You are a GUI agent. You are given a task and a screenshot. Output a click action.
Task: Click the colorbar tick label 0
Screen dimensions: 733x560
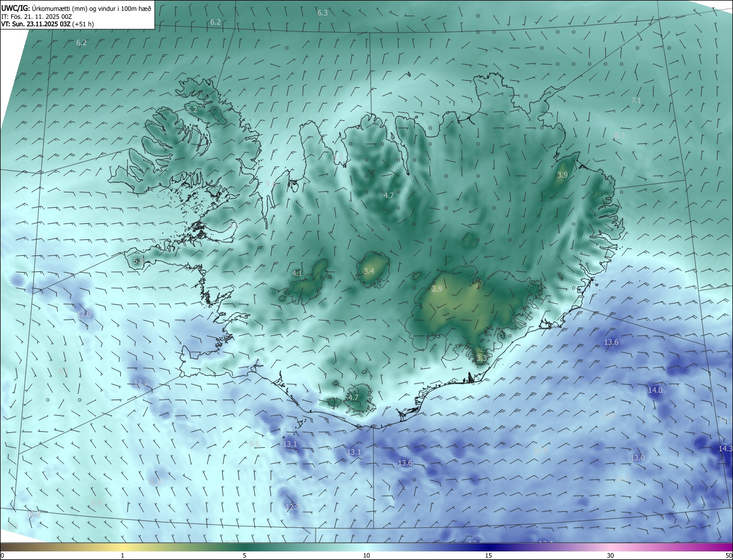click(2, 555)
